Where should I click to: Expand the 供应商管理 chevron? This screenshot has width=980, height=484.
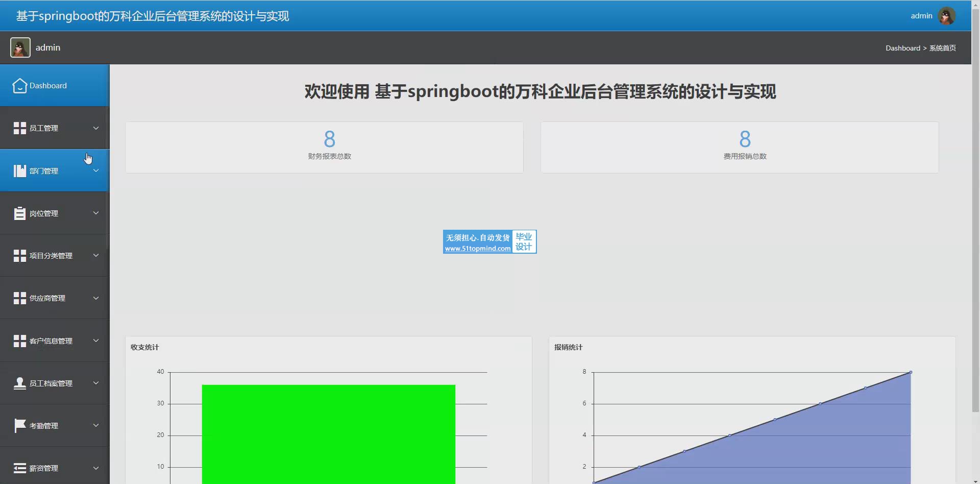tap(96, 298)
